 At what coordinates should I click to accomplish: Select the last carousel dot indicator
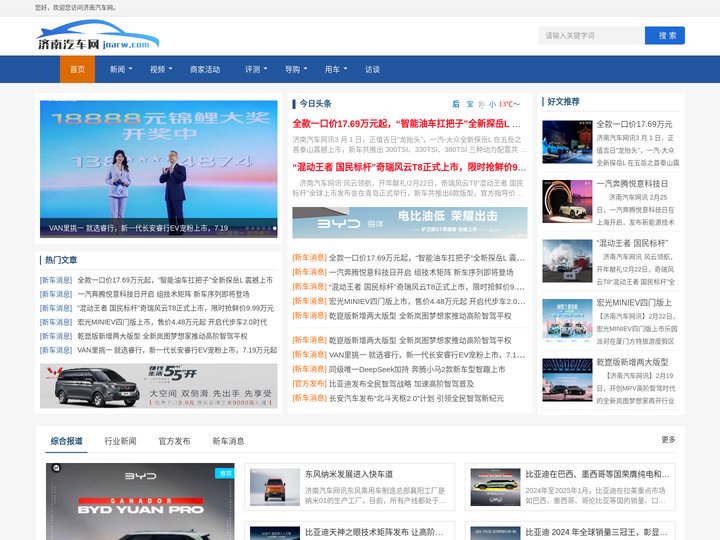[x=275, y=228]
